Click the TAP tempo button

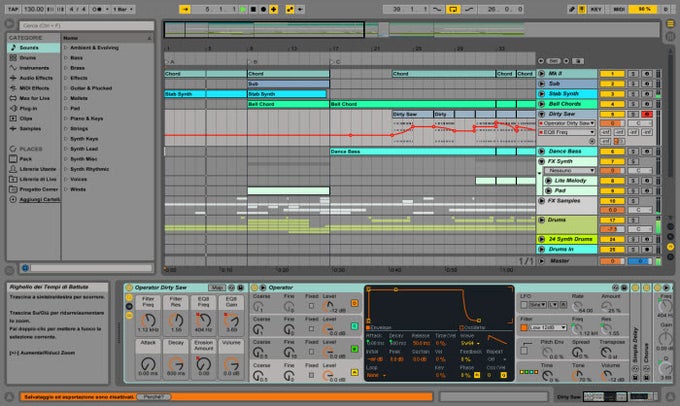pos(13,9)
